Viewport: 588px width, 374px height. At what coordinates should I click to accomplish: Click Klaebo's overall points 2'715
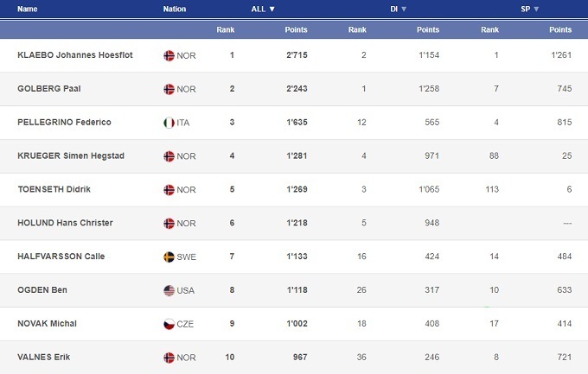click(296, 55)
